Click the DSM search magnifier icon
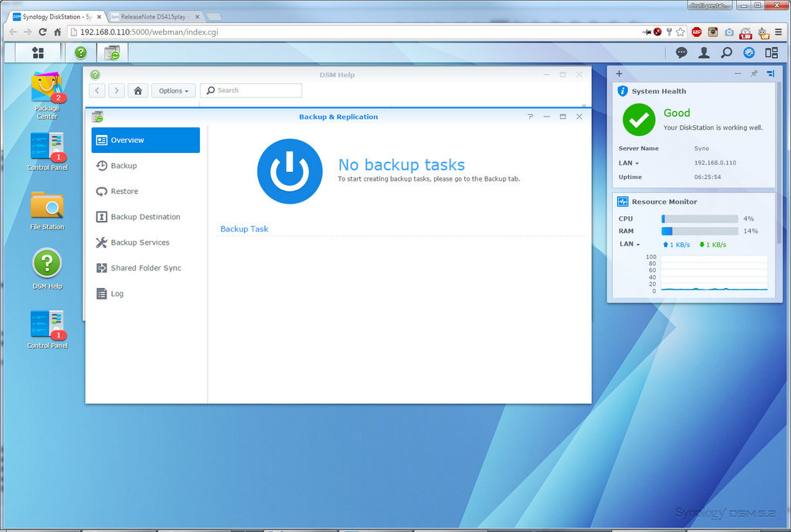791x532 pixels. point(726,53)
